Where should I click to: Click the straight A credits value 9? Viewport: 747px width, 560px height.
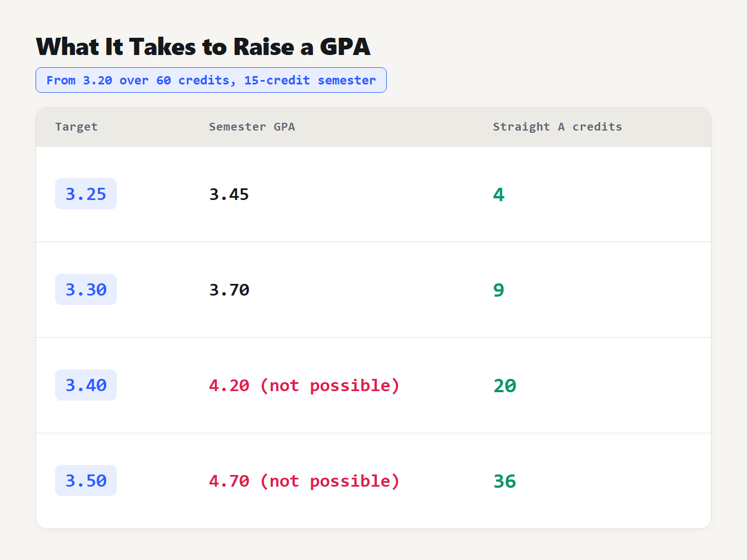pyautogui.click(x=499, y=290)
